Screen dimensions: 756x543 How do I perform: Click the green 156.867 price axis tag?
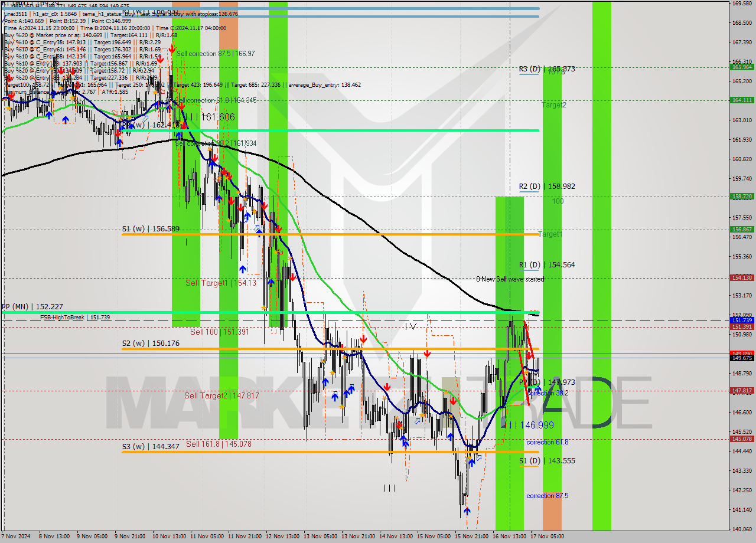[742, 230]
